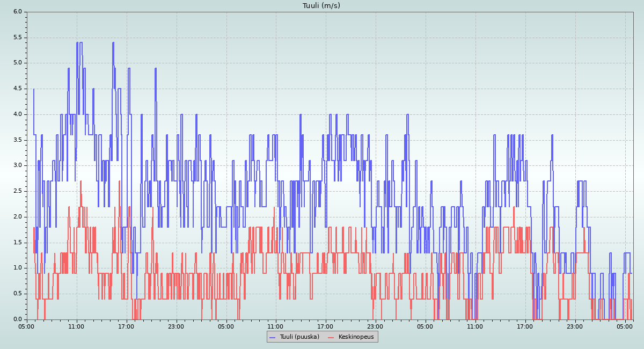Click the 4.0 label on the y-axis
This screenshot has width=644, height=349.
[18, 114]
